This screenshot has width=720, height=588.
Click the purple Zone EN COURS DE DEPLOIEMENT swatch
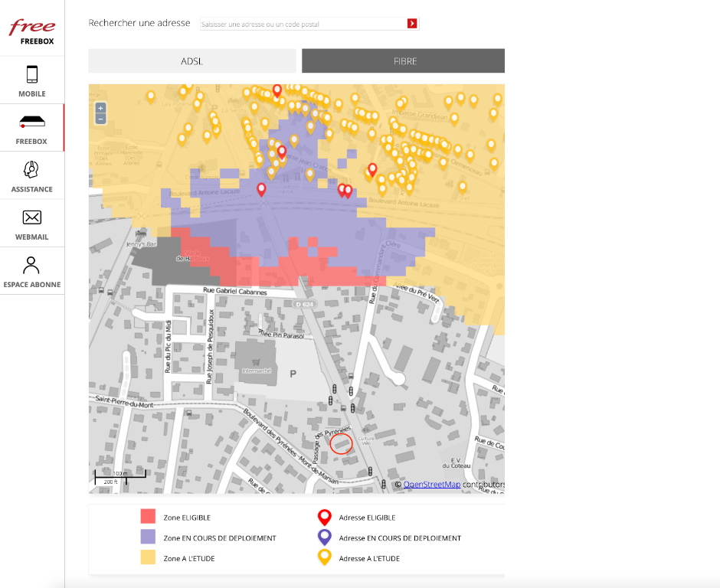pyautogui.click(x=149, y=537)
